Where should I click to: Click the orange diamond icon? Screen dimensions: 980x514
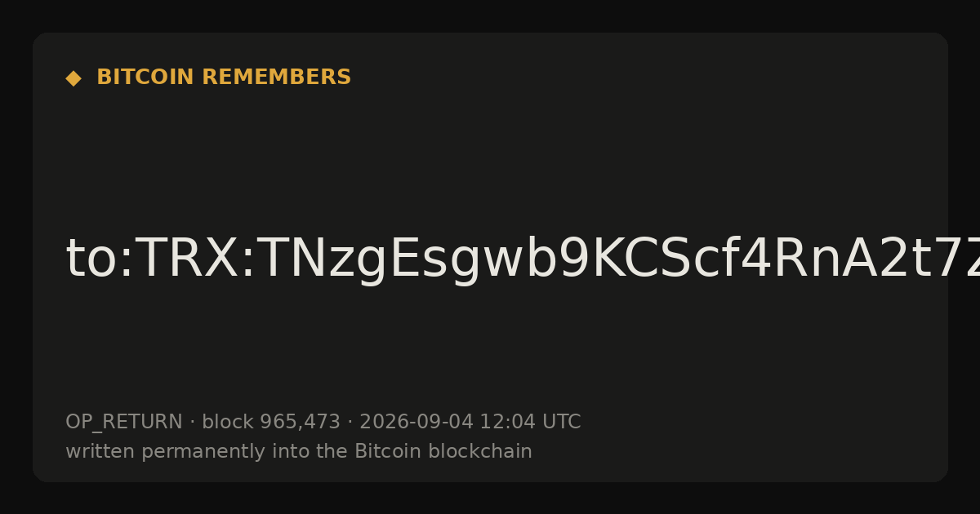click(x=73, y=78)
